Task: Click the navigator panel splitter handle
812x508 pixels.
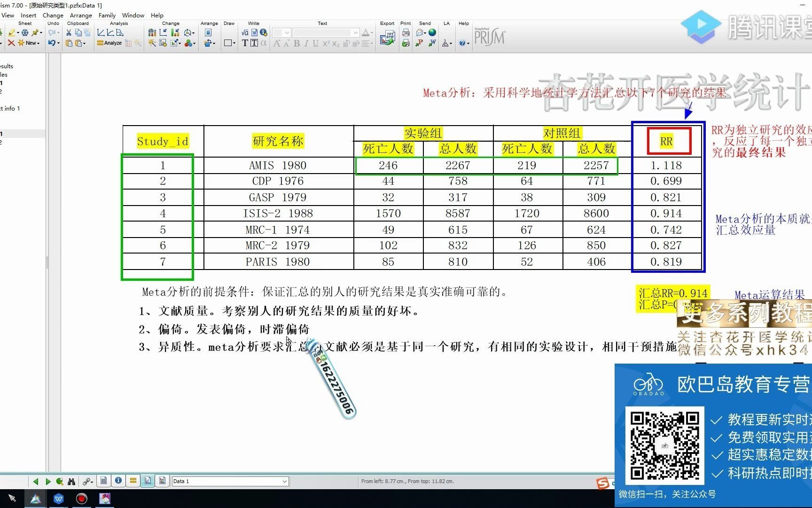Action: [x=47, y=262]
